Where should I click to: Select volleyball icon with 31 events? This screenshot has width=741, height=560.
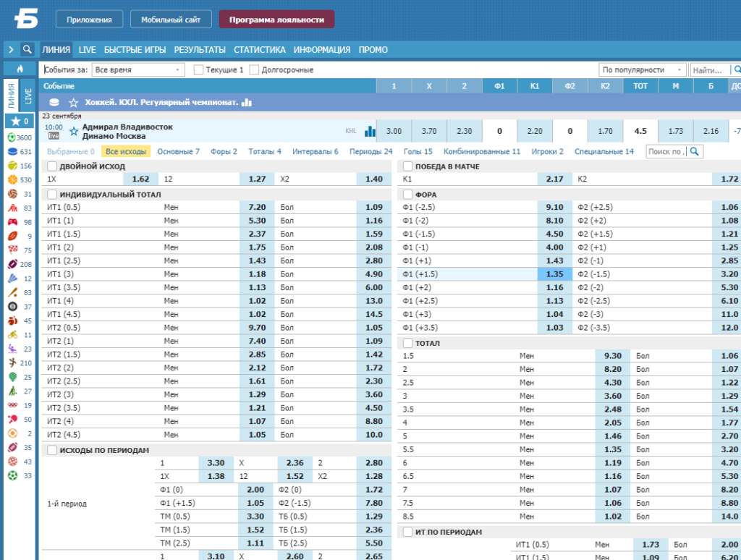[x=12, y=194]
